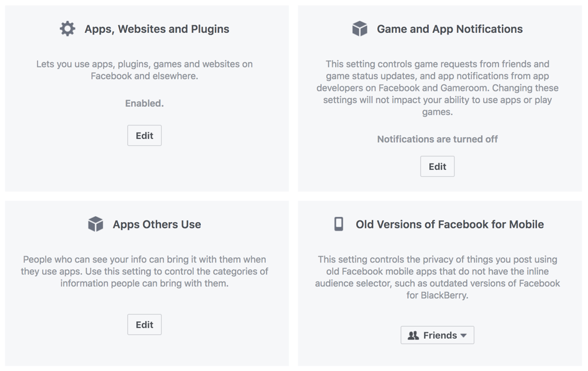The height and width of the screenshot is (371, 588).
Task: Click the cube icon beside Game and App Notifications
Action: point(360,28)
